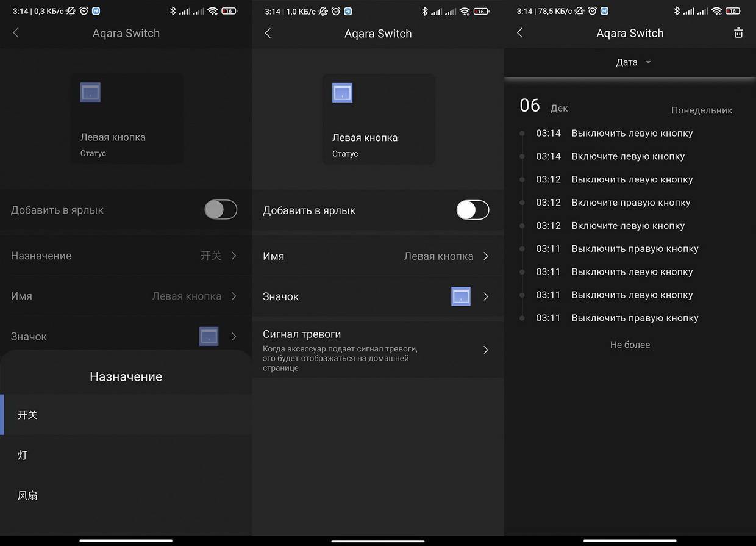This screenshot has width=756, height=546.
Task: Select the 开关 option in Назначение sheet
Action: click(27, 415)
